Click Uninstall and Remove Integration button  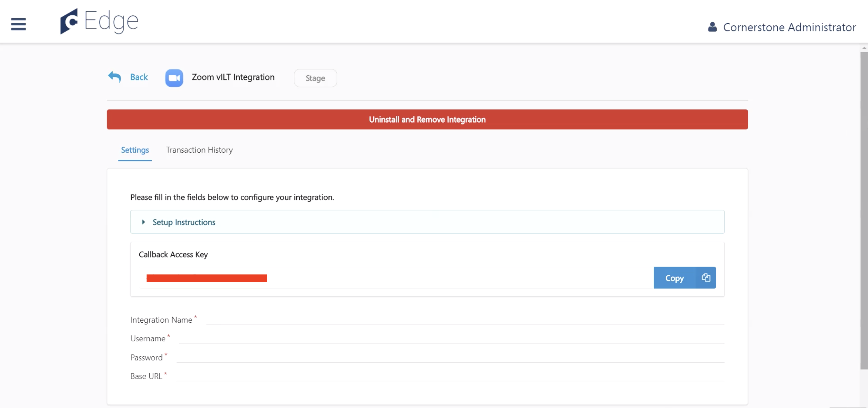point(427,119)
